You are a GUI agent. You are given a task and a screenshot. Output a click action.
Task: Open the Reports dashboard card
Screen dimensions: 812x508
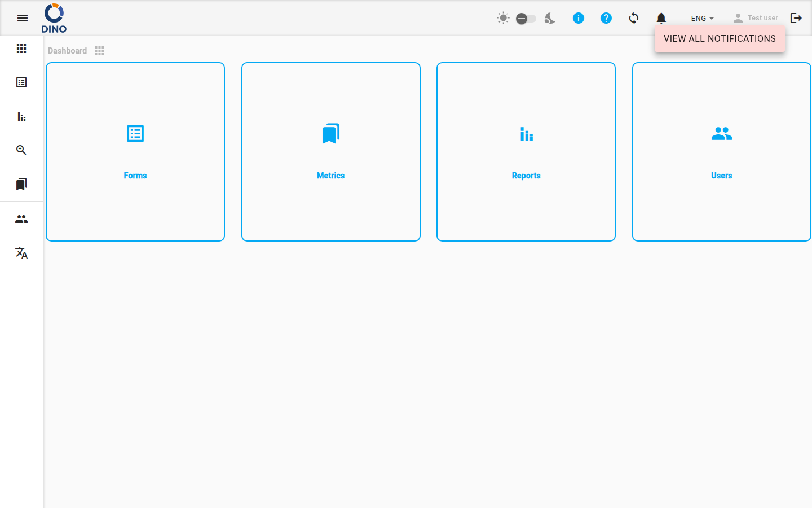click(x=526, y=152)
